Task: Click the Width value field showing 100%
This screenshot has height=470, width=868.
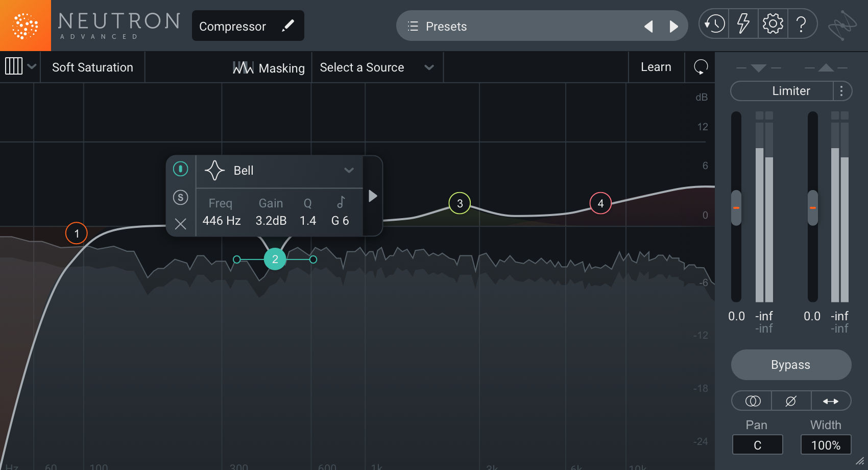Action: point(826,444)
